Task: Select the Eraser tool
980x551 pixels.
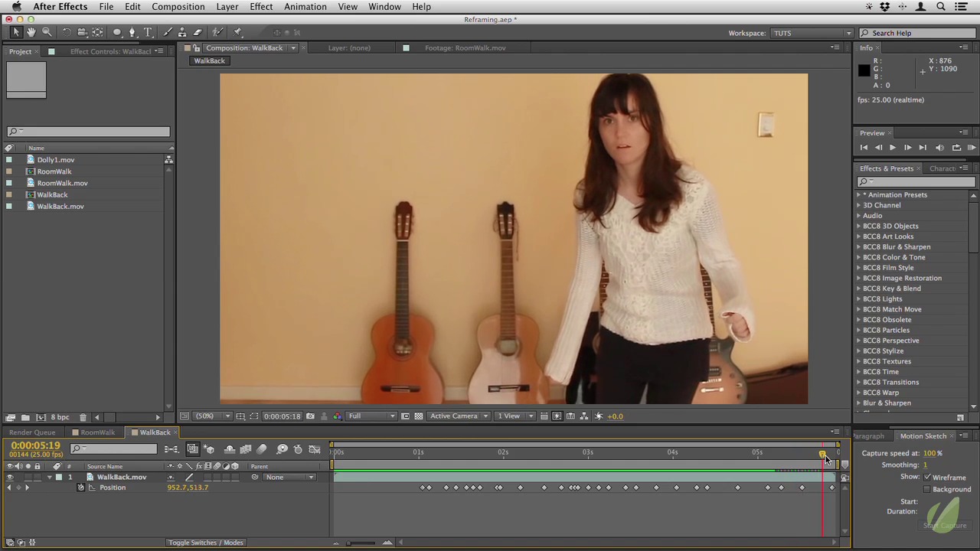Action: pyautogui.click(x=198, y=32)
